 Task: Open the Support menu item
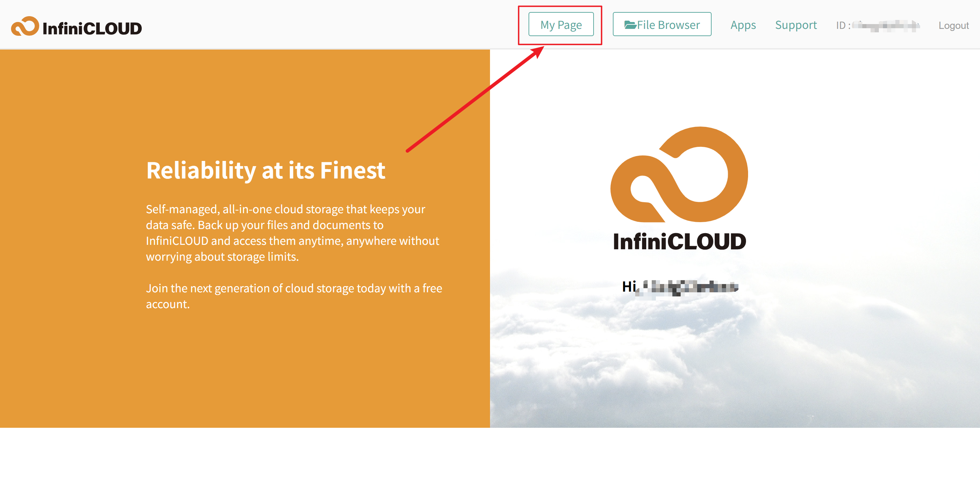point(796,25)
